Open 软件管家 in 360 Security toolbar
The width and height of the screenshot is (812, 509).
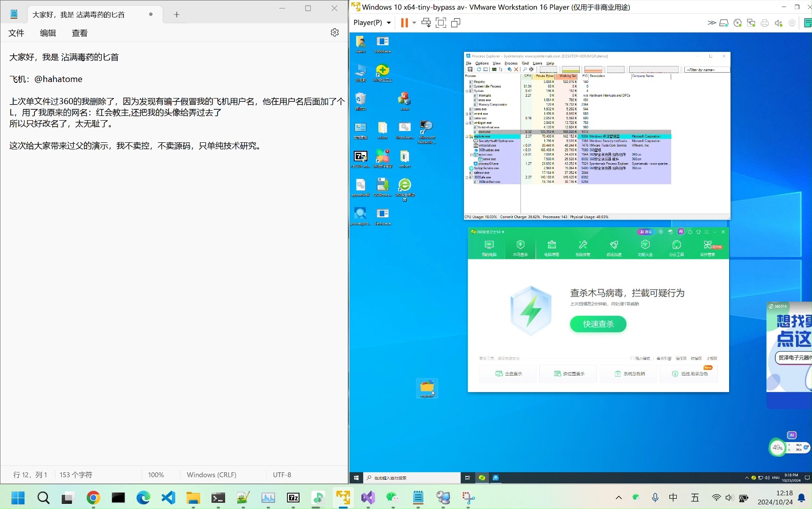[708, 247]
